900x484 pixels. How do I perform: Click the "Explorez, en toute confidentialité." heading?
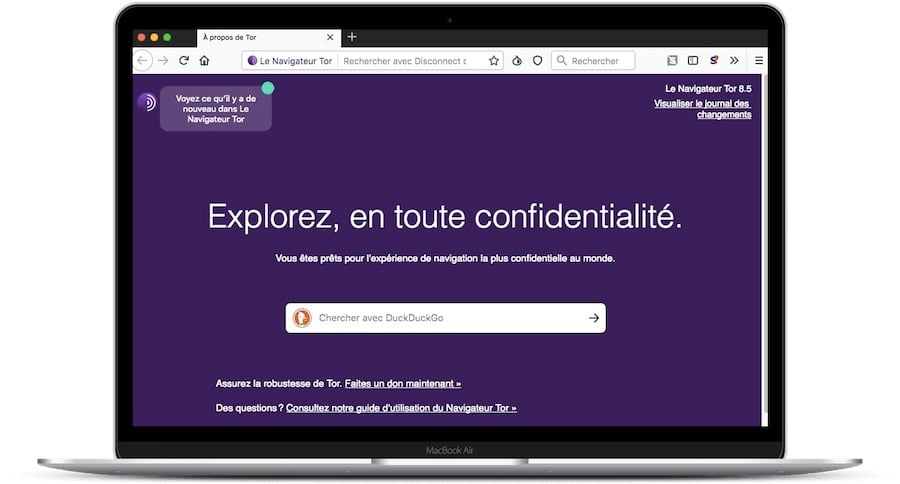tap(445, 217)
